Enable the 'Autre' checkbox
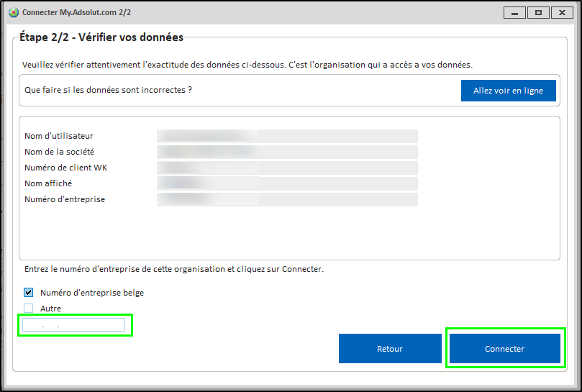 point(29,309)
